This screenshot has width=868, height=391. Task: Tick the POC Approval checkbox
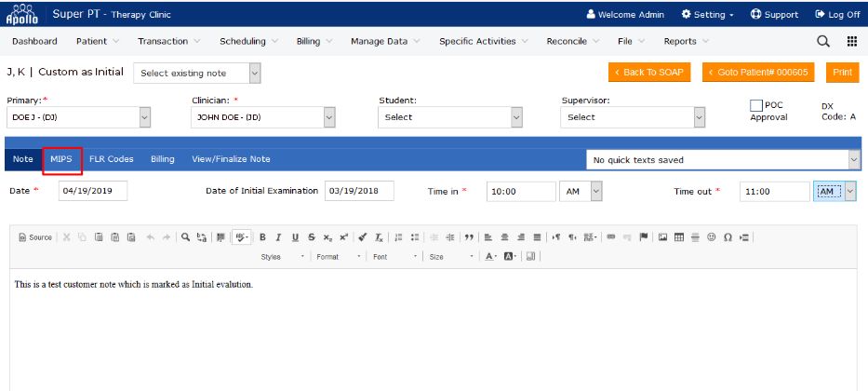click(x=756, y=106)
